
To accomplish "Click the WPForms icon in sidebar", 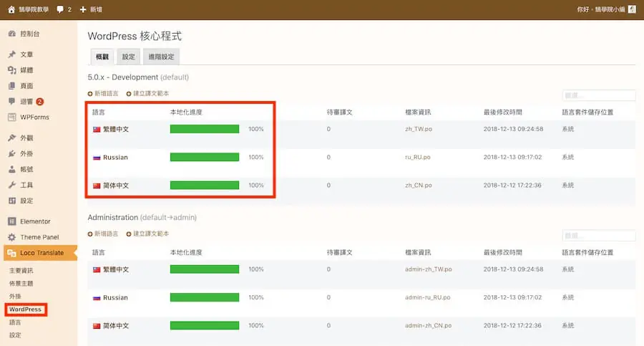I will [12, 117].
